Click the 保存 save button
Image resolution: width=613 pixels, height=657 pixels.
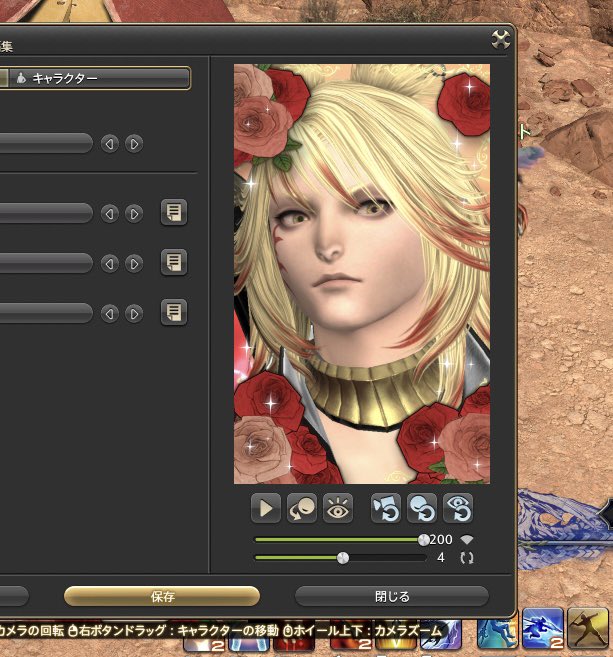point(162,596)
